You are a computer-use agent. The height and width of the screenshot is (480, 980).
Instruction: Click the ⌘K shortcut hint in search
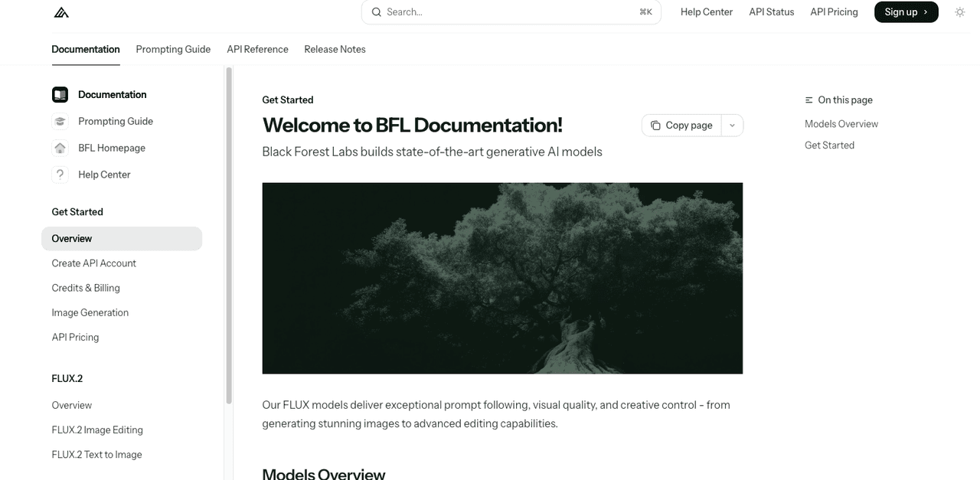645,12
